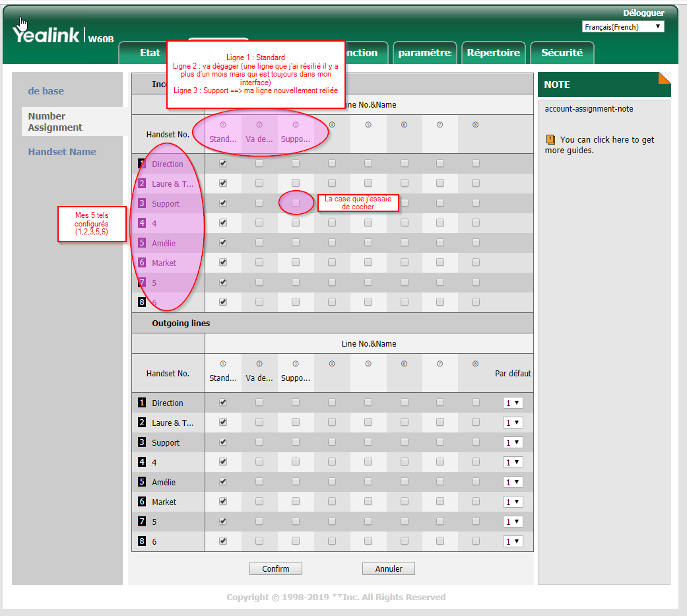Click handset 3 number badge in Outgoing lines
Image resolution: width=687 pixels, height=616 pixels.
pos(142,442)
